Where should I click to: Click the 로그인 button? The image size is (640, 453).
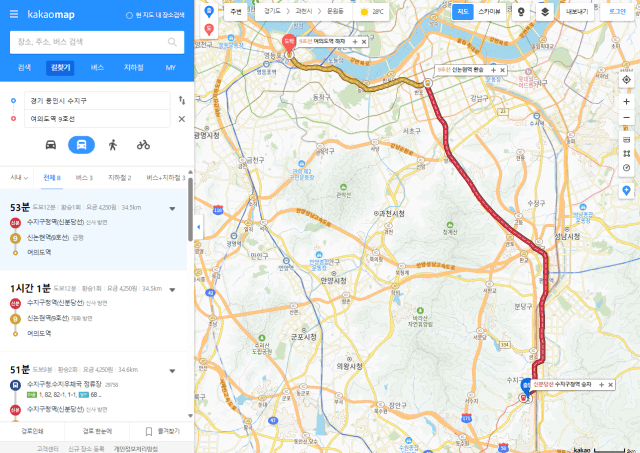617,12
